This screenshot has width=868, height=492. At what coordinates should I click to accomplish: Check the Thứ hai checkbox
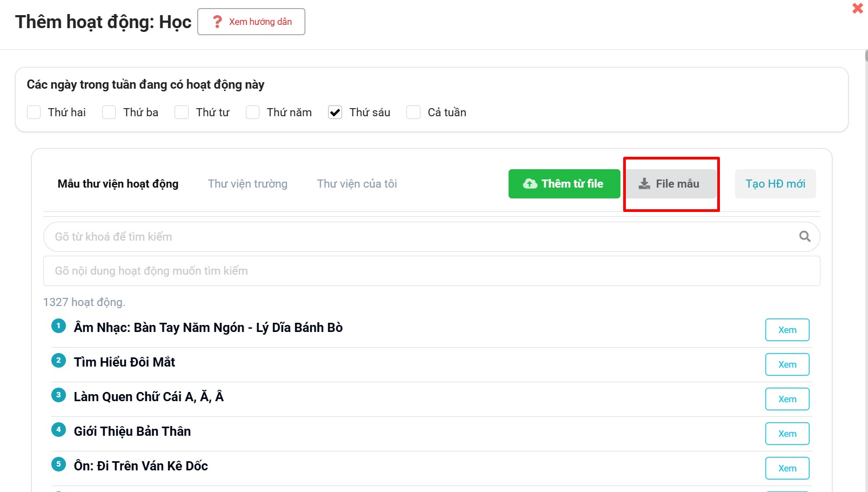coord(34,112)
